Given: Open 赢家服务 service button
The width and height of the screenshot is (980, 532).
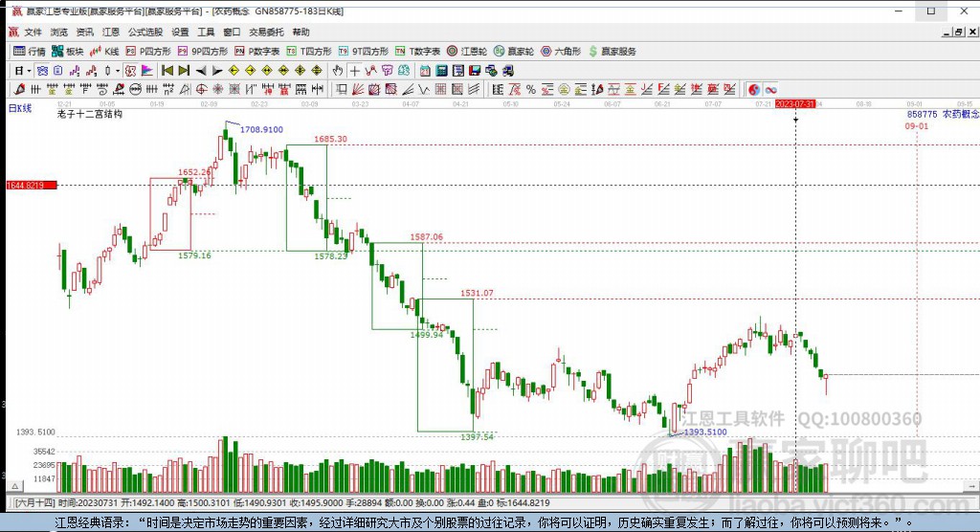Looking at the screenshot, I should (612, 52).
